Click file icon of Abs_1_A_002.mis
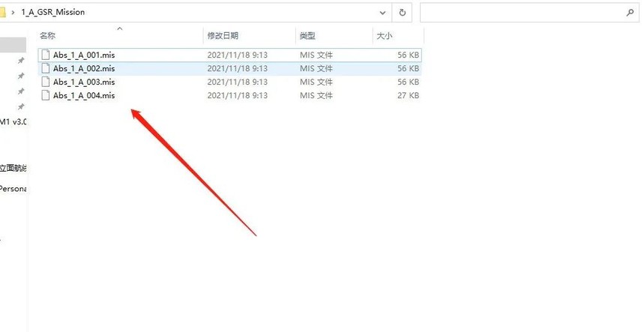 tap(46, 68)
